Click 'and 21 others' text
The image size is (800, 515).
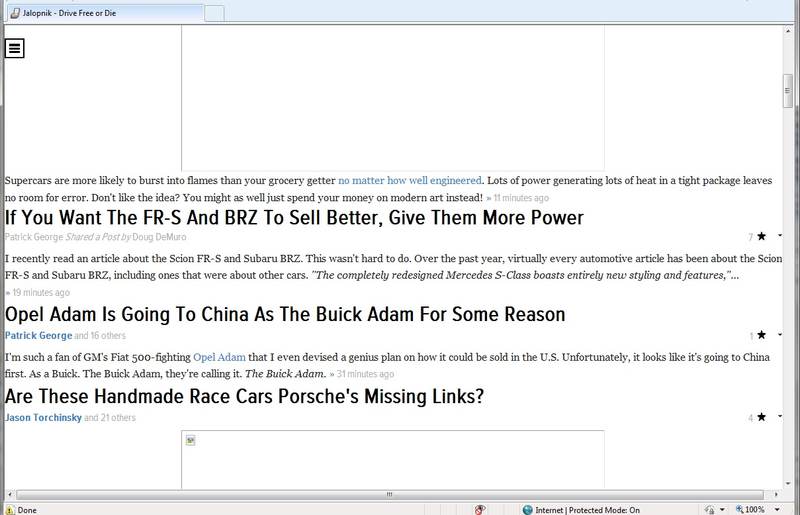pos(110,418)
